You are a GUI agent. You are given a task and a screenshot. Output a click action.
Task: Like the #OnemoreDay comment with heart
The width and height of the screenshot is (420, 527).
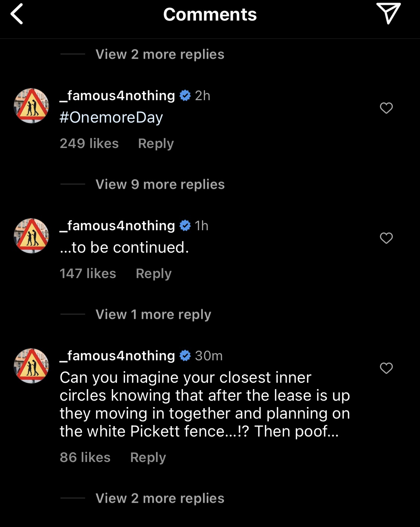point(386,108)
